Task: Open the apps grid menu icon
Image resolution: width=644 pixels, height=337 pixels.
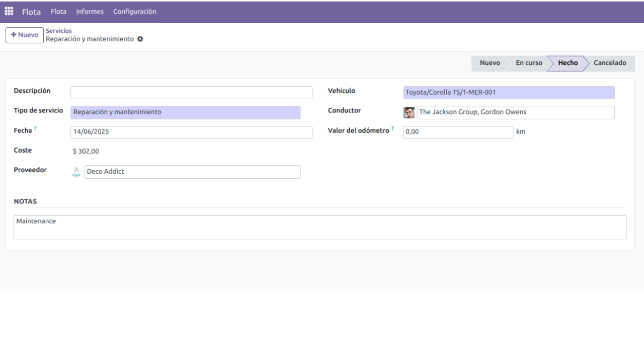Action: [x=9, y=12]
